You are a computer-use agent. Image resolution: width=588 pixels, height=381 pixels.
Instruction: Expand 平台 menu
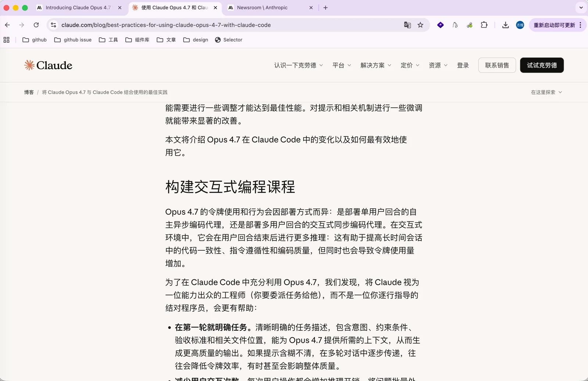(341, 65)
